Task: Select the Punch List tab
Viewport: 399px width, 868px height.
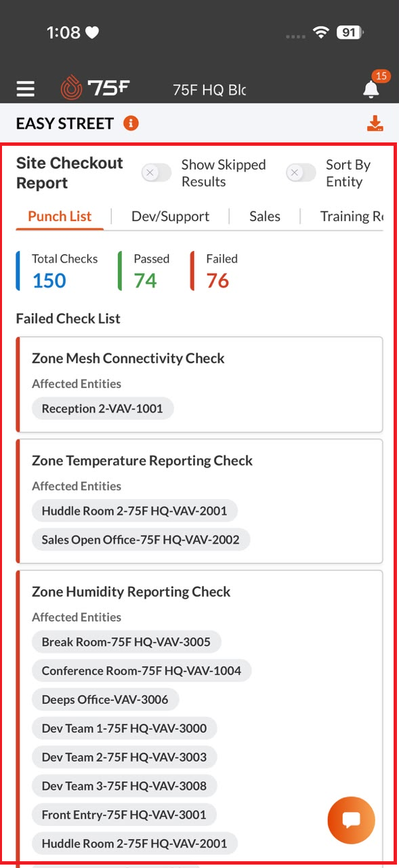Action: pos(60,216)
